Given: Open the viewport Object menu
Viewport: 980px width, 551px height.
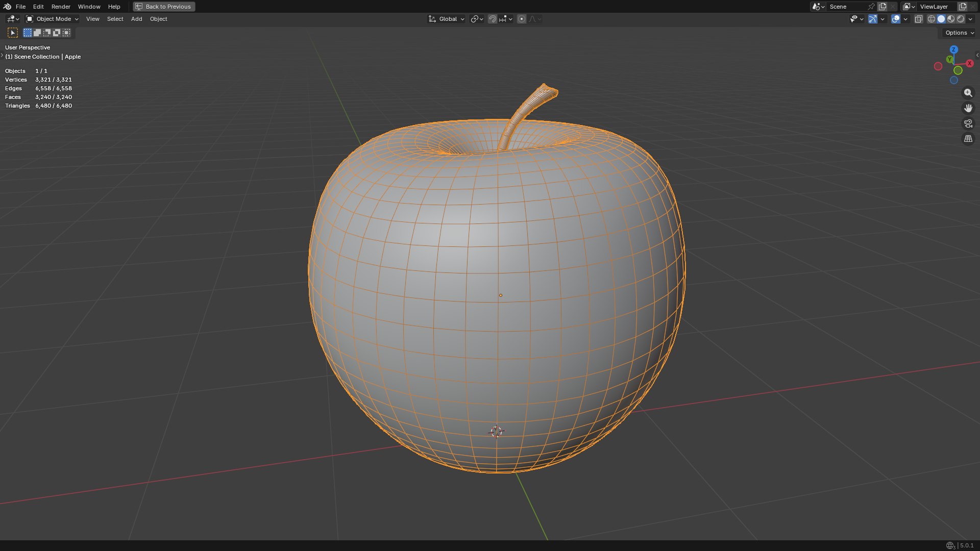Looking at the screenshot, I should pyautogui.click(x=158, y=19).
